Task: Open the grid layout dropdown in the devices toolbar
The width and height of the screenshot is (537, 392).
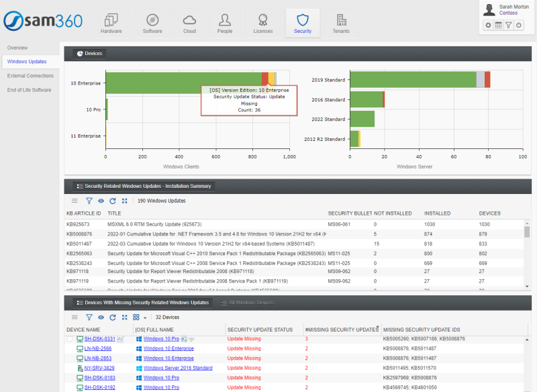Action: 140,317
